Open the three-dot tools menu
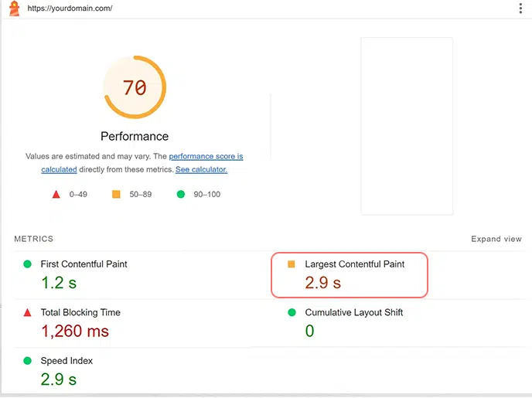 pyautogui.click(x=520, y=9)
